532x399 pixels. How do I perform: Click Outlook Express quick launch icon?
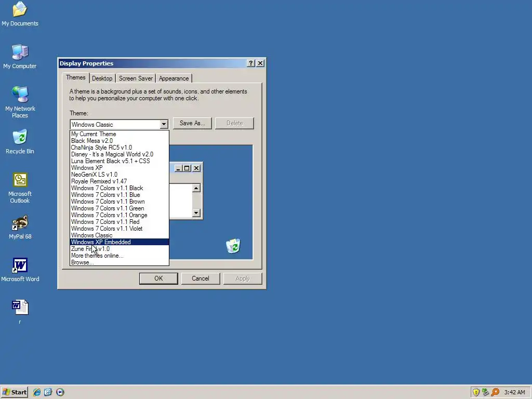[48, 392]
